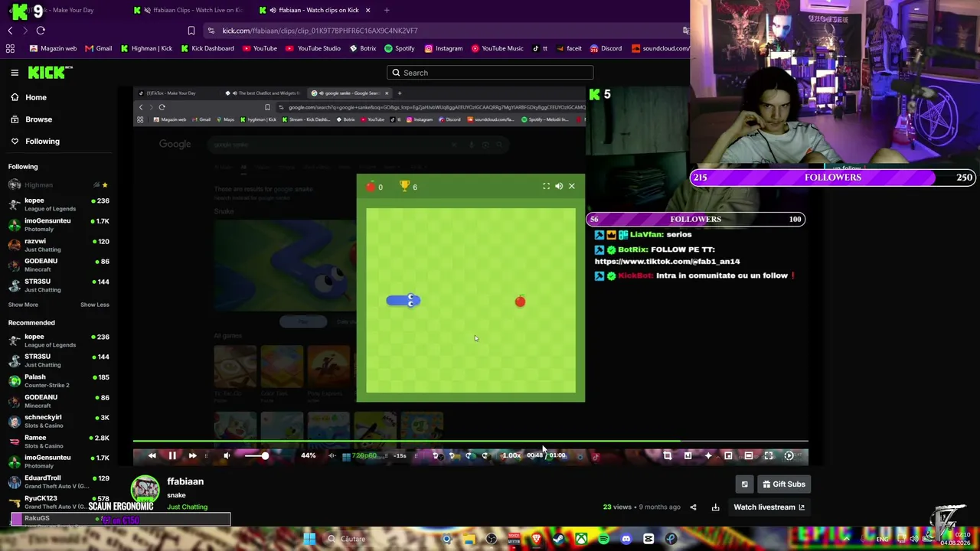
Task: Toggle picture-in-picture mode in the player
Action: [728, 455]
